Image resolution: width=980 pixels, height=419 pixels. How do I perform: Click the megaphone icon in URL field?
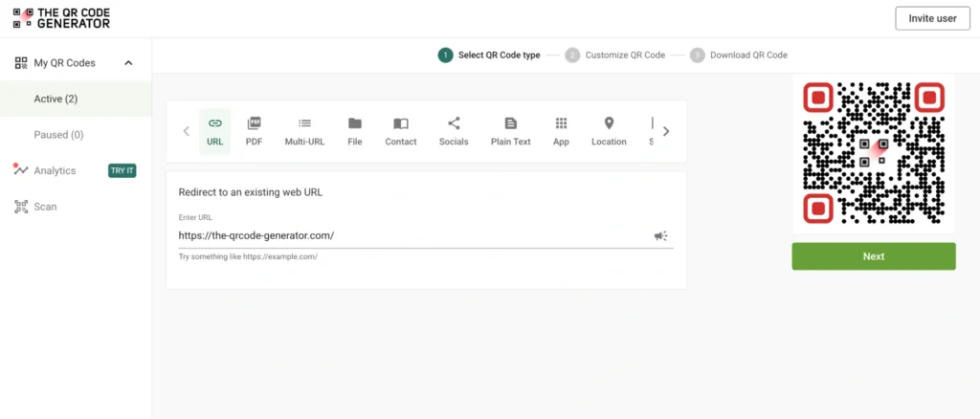pyautogui.click(x=660, y=235)
